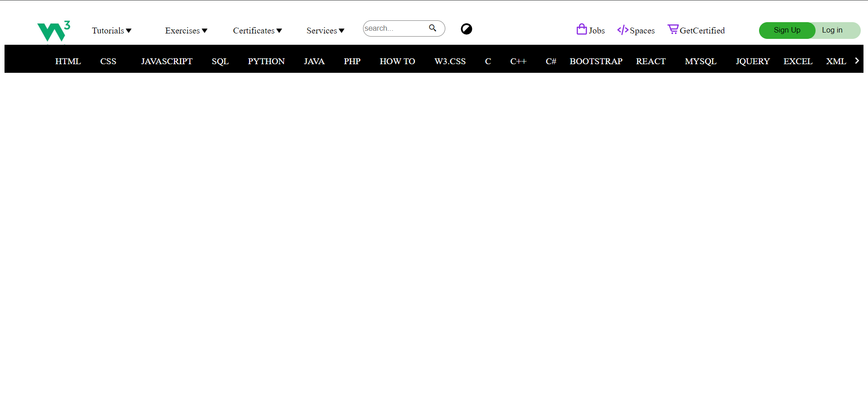Select the HTML tutorial
The width and height of the screenshot is (868, 411).
click(x=68, y=61)
